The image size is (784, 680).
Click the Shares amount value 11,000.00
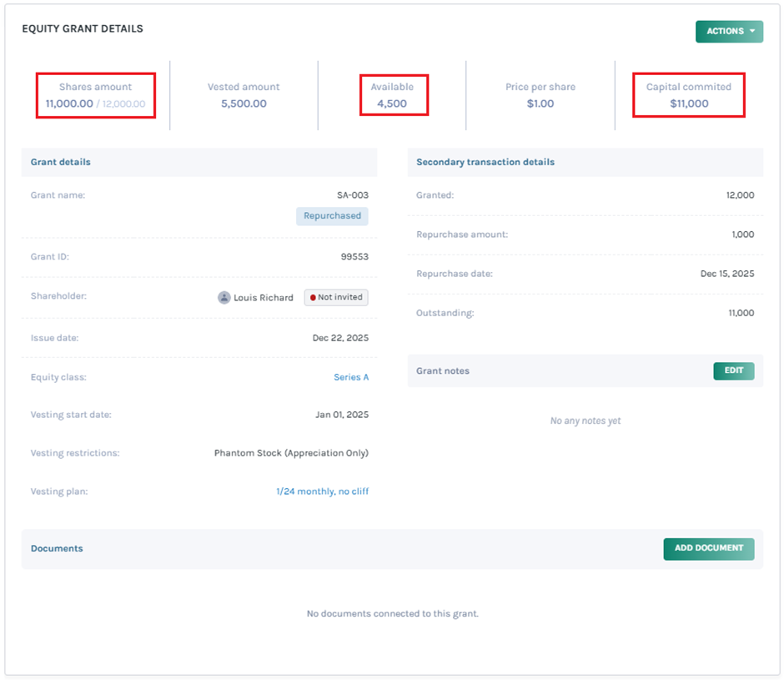[x=69, y=104]
